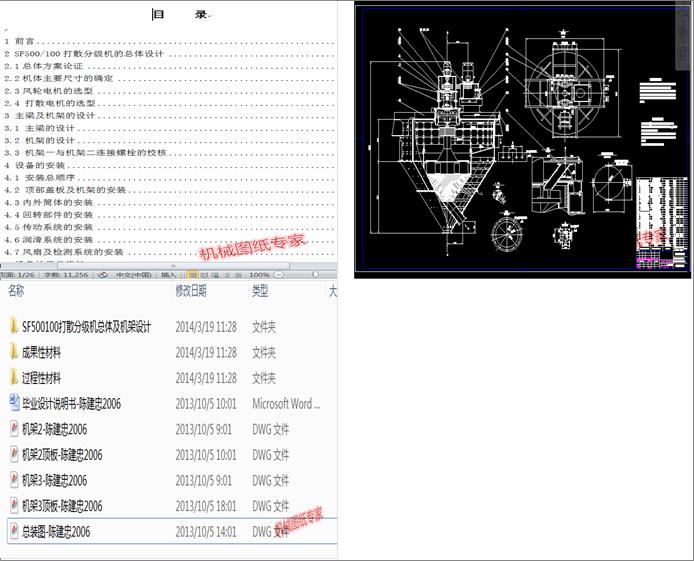Image resolution: width=694 pixels, height=561 pixels.
Task: Click date 2013/10/5 9:01 of 机架2-陈建忠2006 file
Action: (x=203, y=429)
